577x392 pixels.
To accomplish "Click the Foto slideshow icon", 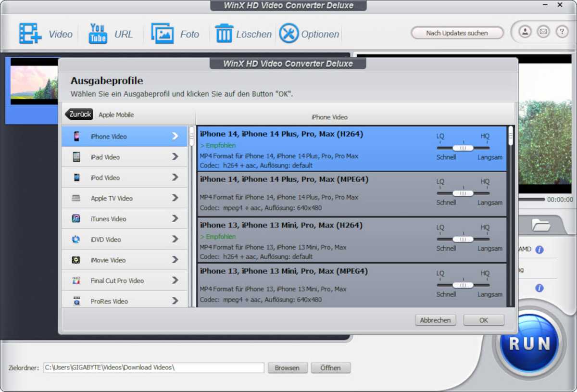I will click(163, 34).
